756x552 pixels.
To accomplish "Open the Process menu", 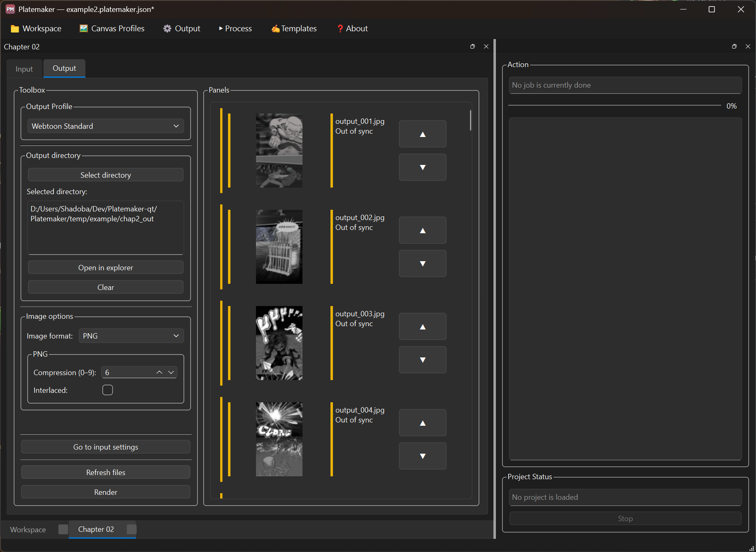I will (235, 28).
